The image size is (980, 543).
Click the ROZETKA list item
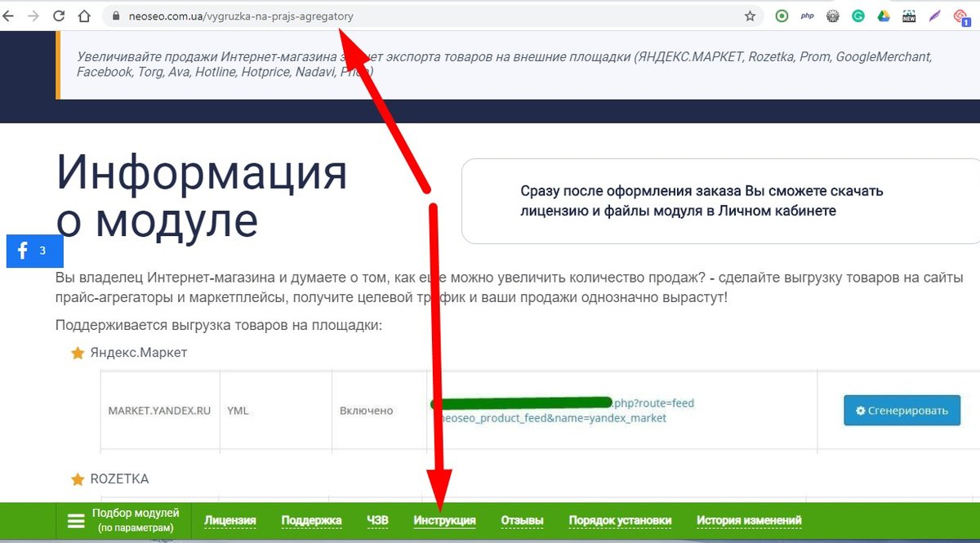pos(119,478)
